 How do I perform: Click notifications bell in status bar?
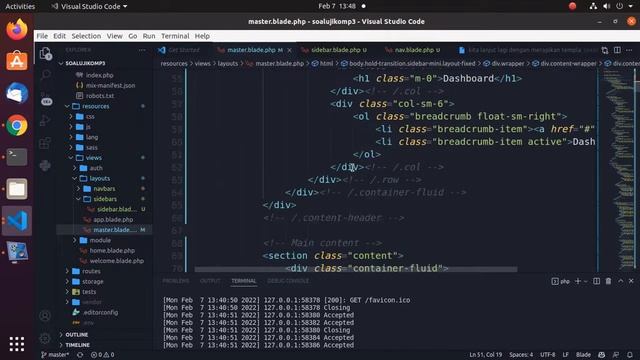point(630,355)
